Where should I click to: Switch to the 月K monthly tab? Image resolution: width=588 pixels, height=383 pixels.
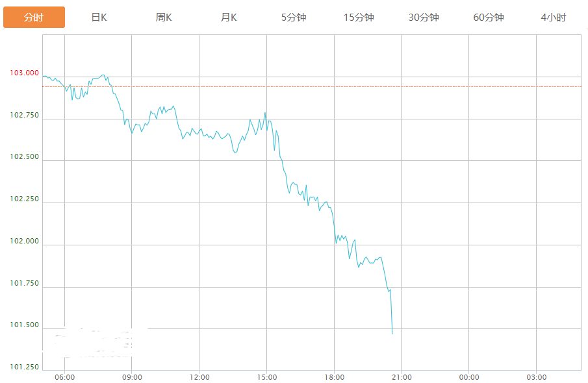click(229, 18)
